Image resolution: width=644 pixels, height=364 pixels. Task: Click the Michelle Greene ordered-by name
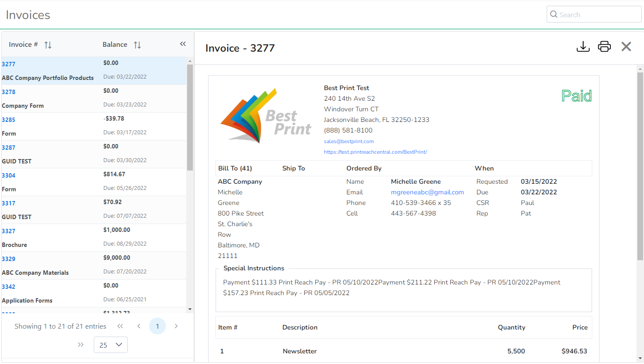[416, 182]
